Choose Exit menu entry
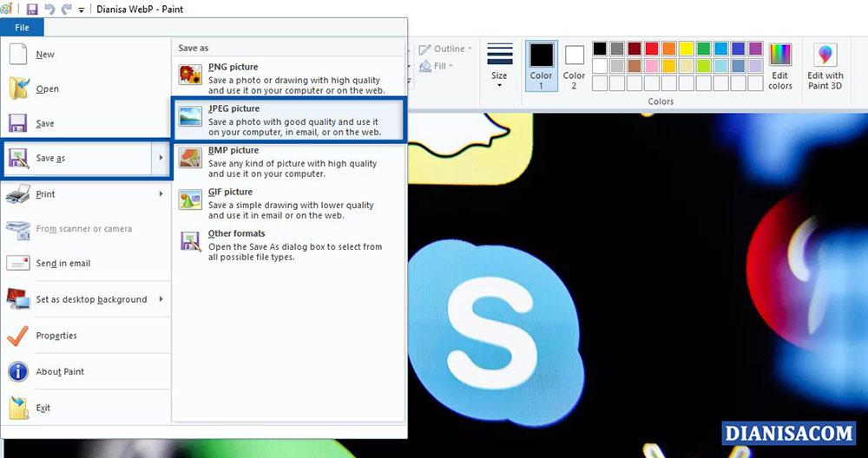 pos(86,409)
